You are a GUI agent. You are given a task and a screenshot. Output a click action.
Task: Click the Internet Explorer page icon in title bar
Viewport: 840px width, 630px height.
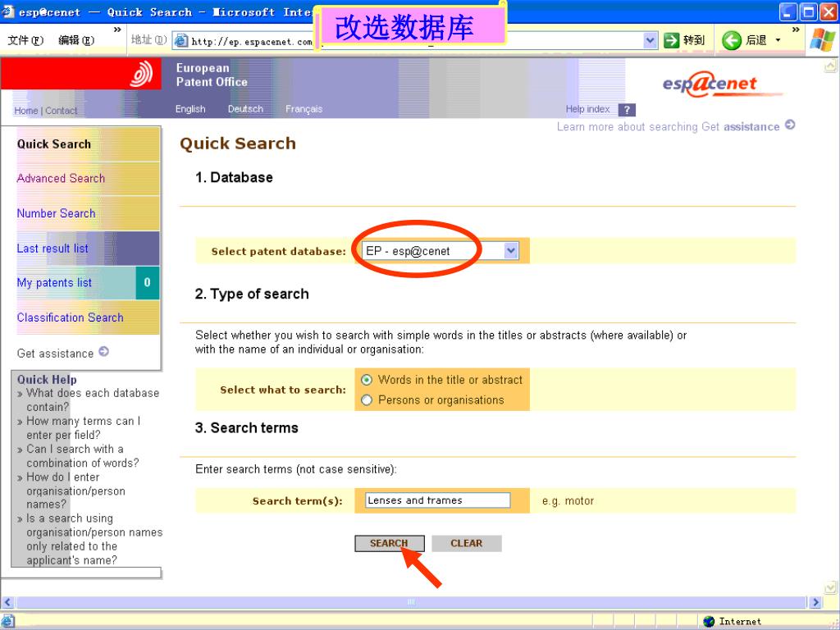(7, 11)
